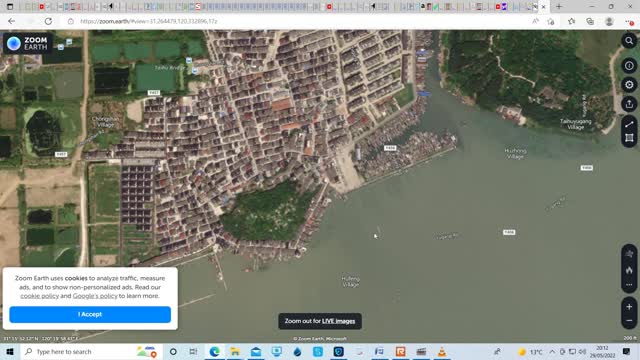Select the measure distance tool
The height and width of the screenshot is (360, 640).
tap(629, 124)
